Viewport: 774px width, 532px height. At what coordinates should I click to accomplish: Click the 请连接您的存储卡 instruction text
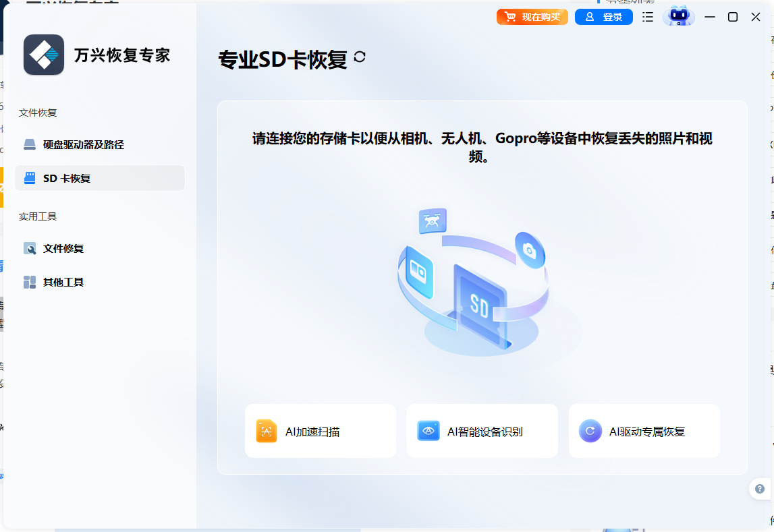tap(482, 147)
